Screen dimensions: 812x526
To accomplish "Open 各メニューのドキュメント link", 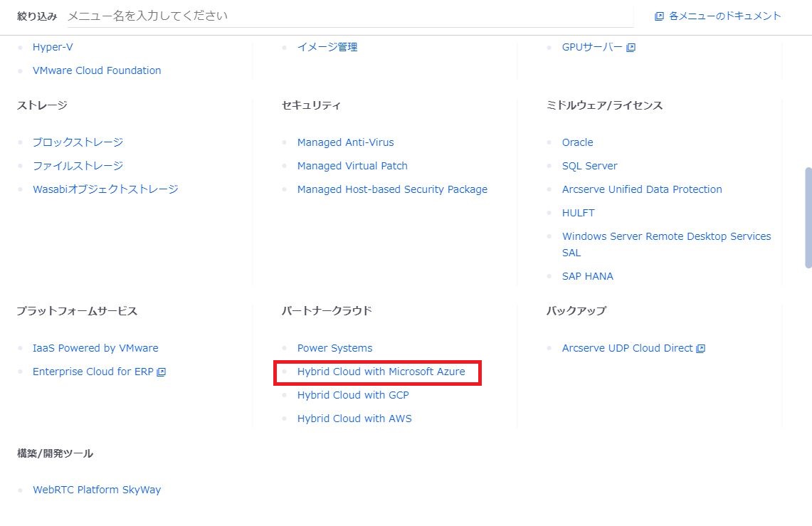I will click(724, 16).
